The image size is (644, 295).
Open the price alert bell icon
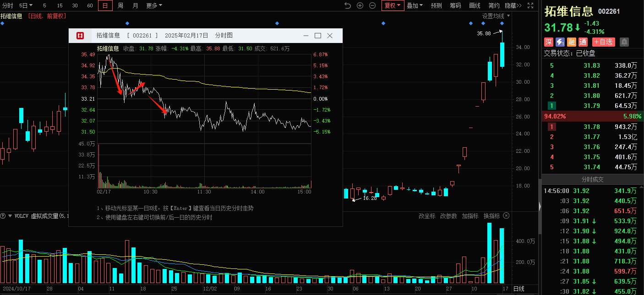coord(624,42)
